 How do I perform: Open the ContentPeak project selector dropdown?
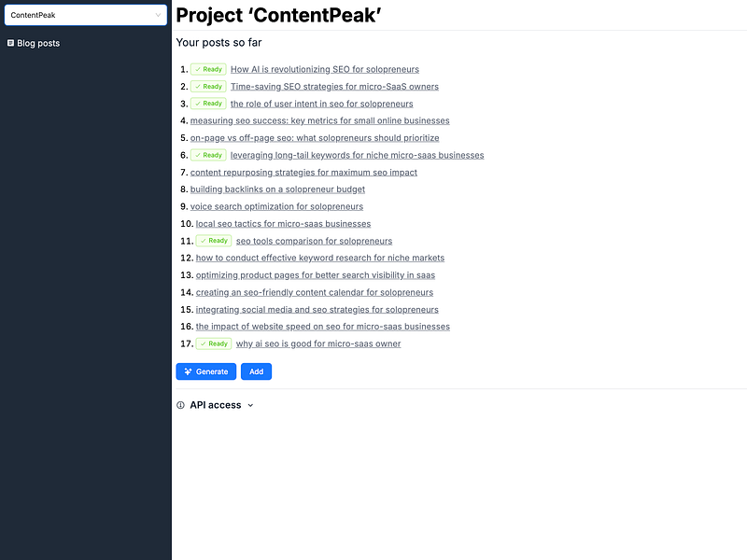point(85,15)
